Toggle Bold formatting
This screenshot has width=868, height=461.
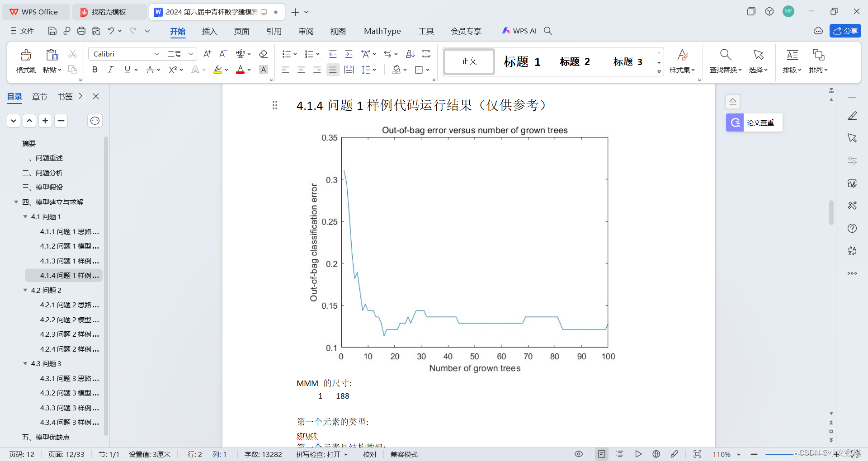94,70
